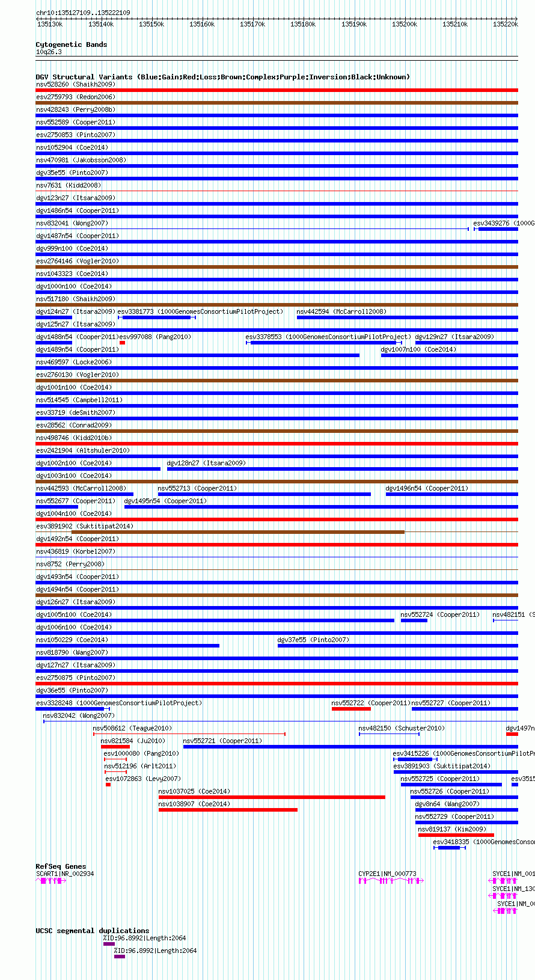Open the CYP2E1|NM_000773 gene label
535x980 pixels.
click(388, 874)
